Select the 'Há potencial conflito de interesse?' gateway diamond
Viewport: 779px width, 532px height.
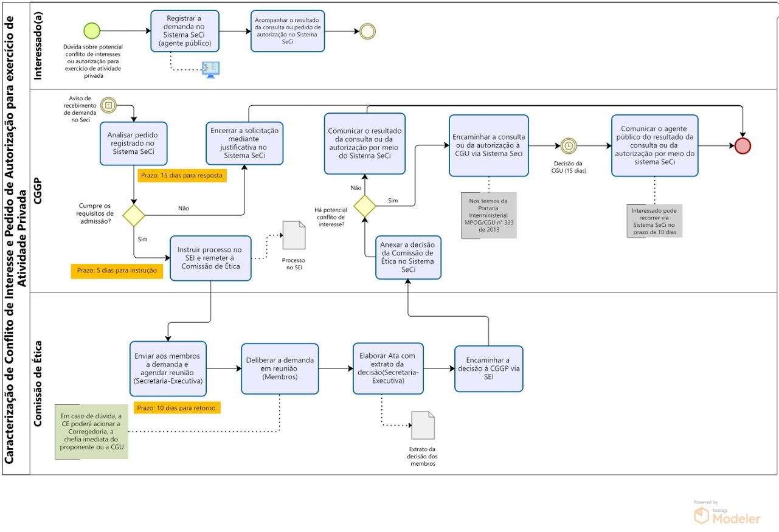click(x=365, y=206)
